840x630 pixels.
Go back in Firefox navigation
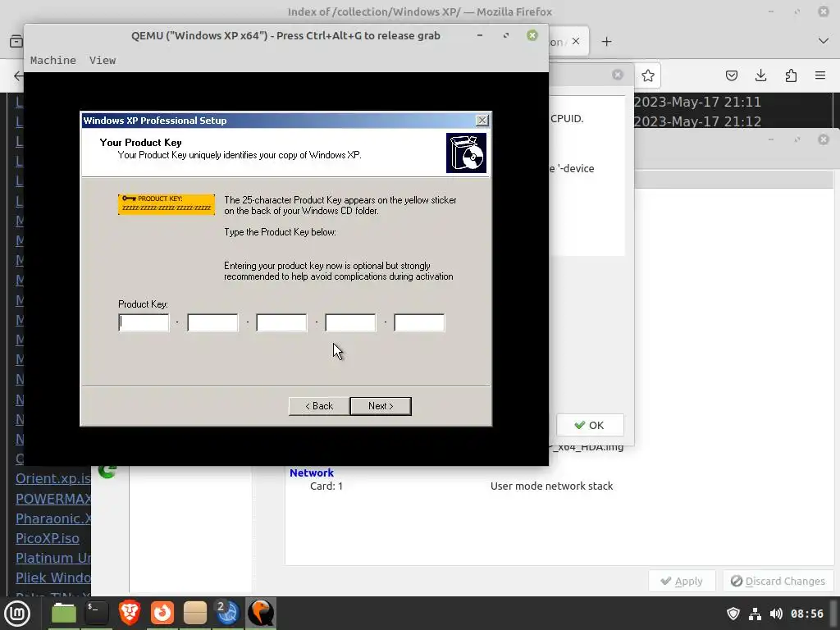tap(18, 75)
